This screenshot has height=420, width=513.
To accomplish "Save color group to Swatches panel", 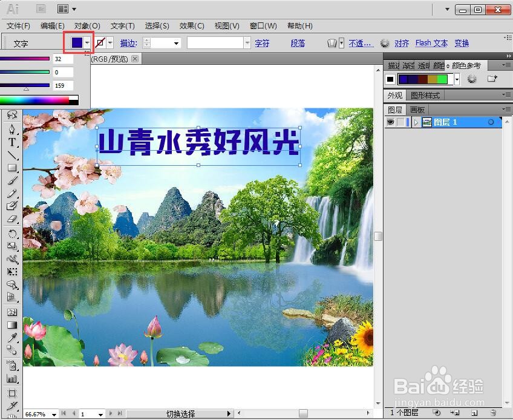I will (492, 79).
